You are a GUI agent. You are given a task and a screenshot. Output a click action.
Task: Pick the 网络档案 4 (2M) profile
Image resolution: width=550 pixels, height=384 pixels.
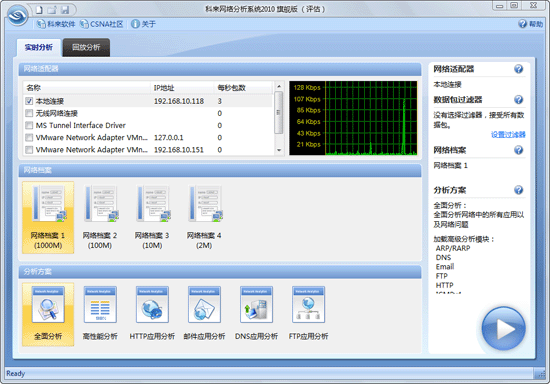click(204, 217)
